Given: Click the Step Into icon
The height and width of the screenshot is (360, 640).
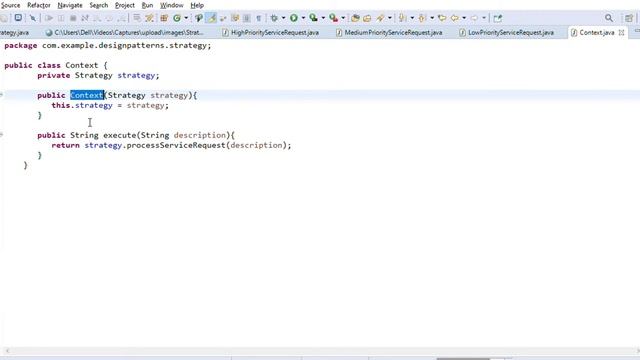Looking at the screenshot, I should (x=97, y=18).
